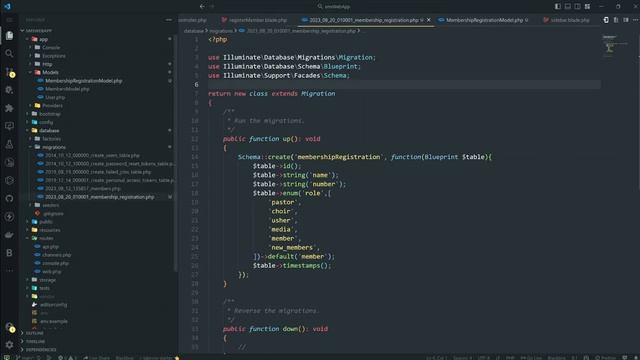
Task: Click the explorer tree vertical scrollbar
Action: pos(176,153)
